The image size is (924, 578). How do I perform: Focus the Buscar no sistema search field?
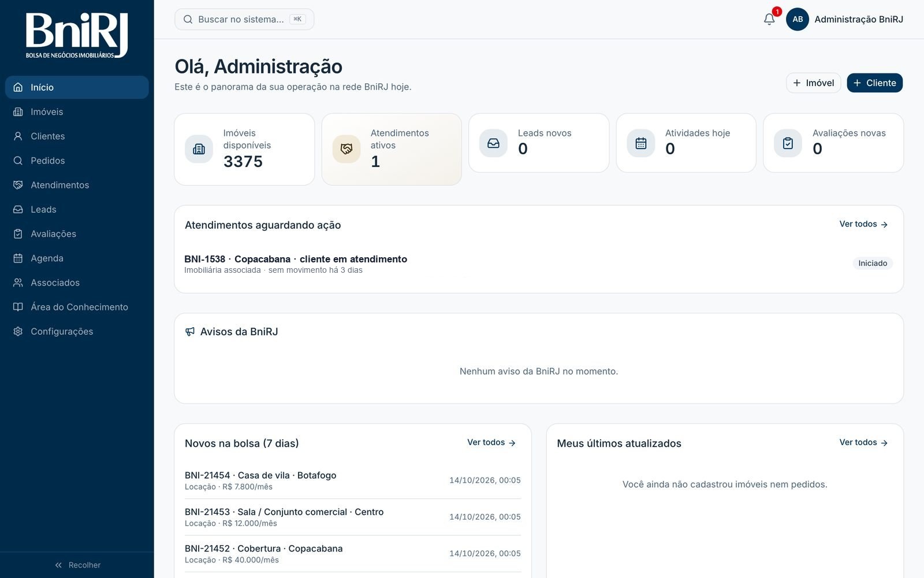click(244, 19)
